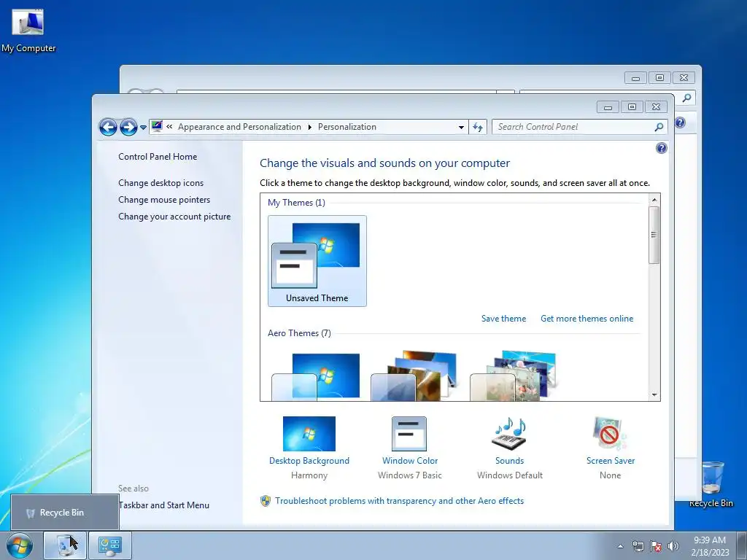The width and height of the screenshot is (747, 560).
Task: Click search magnifier in background window
Action: pyautogui.click(x=686, y=98)
